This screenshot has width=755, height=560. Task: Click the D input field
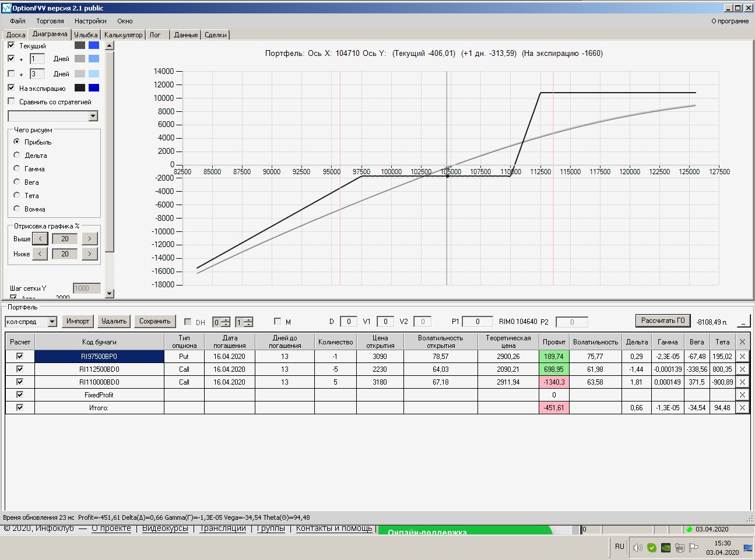[x=349, y=321]
